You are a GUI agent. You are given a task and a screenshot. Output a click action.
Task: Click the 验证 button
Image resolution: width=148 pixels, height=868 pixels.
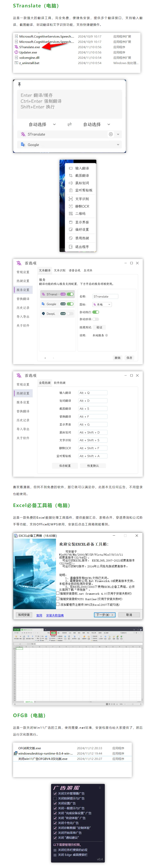tap(99, 327)
